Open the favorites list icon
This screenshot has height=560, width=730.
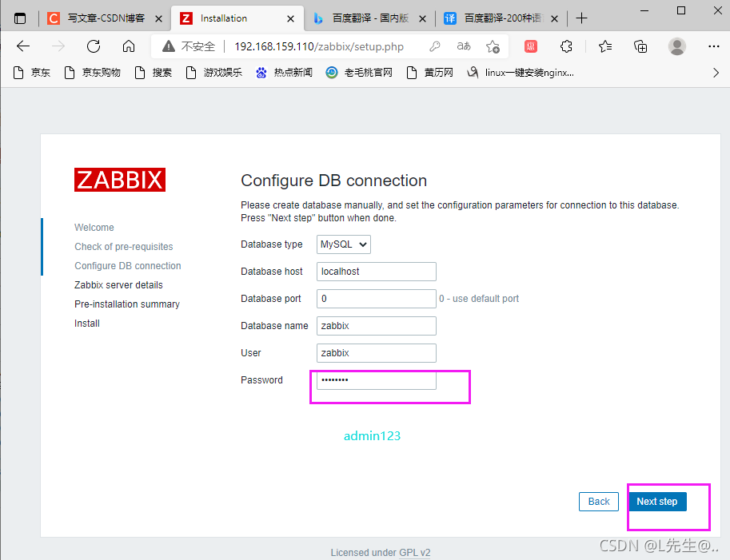605,46
